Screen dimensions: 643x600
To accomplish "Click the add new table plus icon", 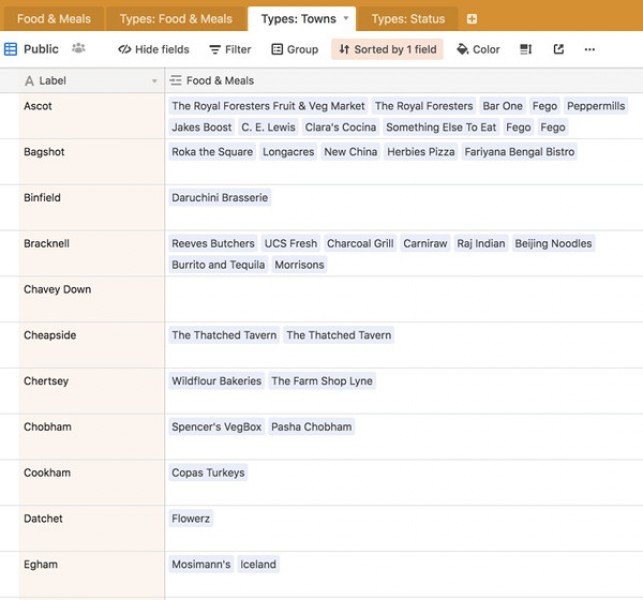I will pos(472,19).
